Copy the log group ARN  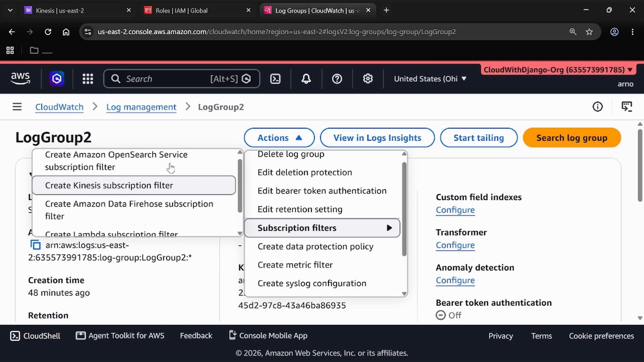(x=35, y=245)
